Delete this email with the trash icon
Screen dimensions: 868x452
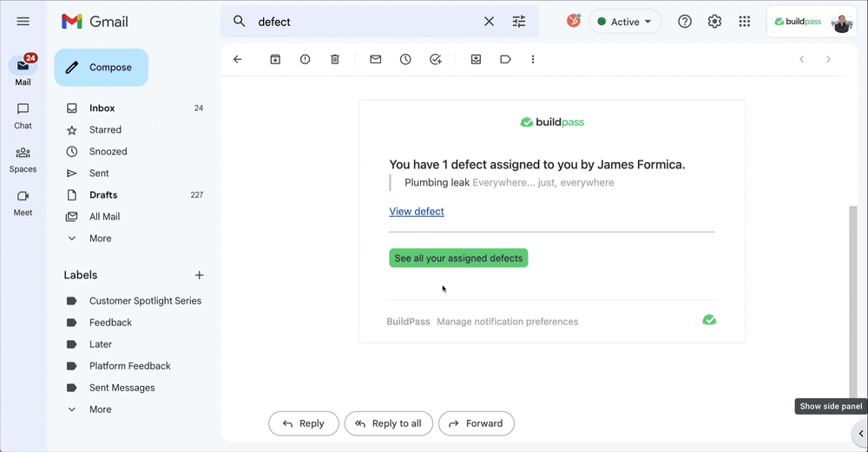(x=335, y=59)
